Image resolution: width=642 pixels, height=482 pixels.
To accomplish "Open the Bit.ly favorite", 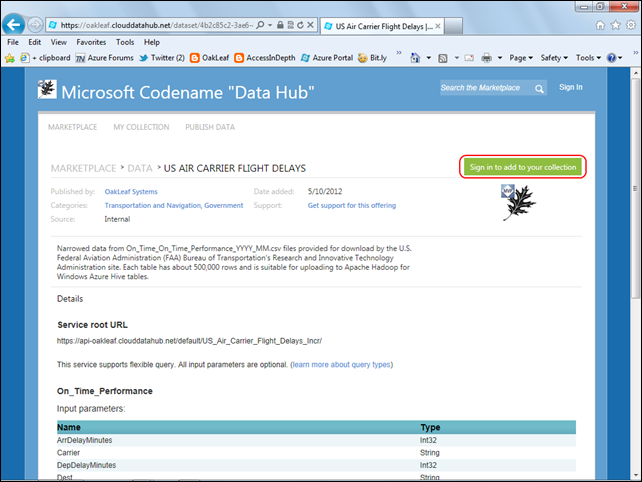I will click(372, 58).
